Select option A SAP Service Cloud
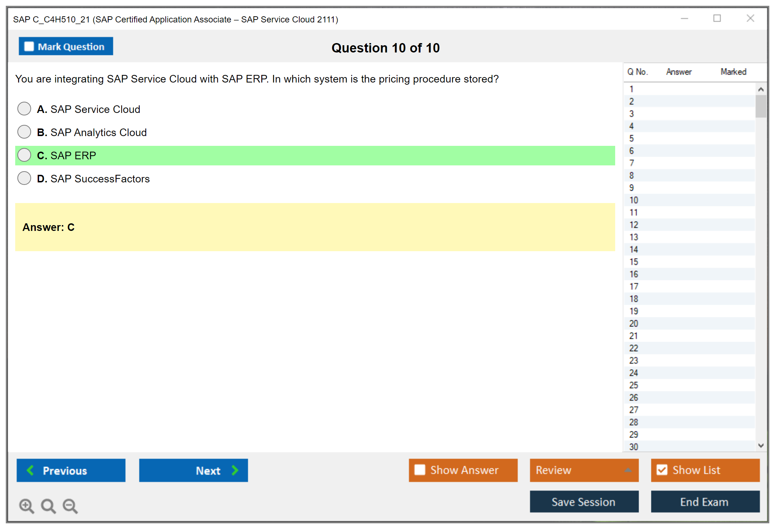 coord(24,109)
